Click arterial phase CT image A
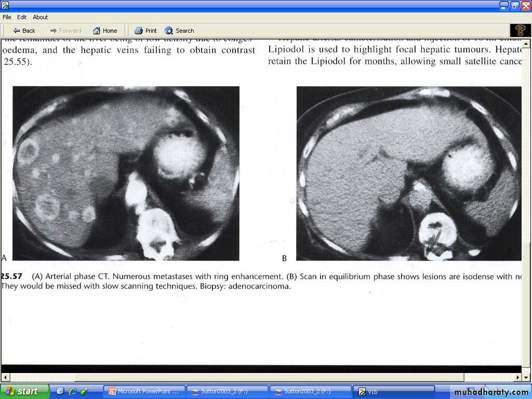This screenshot has width=532, height=399. point(126,173)
